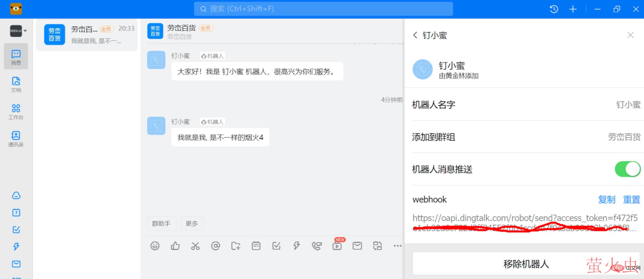
Task: Click 复制 to copy the webhook
Action: tap(607, 200)
